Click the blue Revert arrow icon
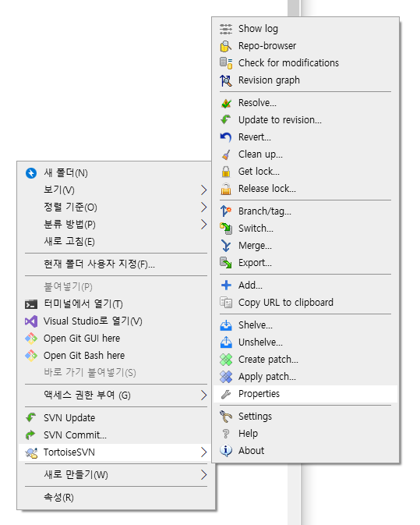This screenshot has height=525, width=420. click(x=226, y=137)
